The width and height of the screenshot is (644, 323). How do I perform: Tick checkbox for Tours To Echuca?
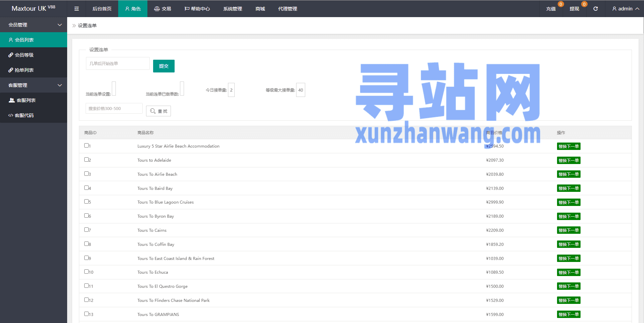[86, 272]
